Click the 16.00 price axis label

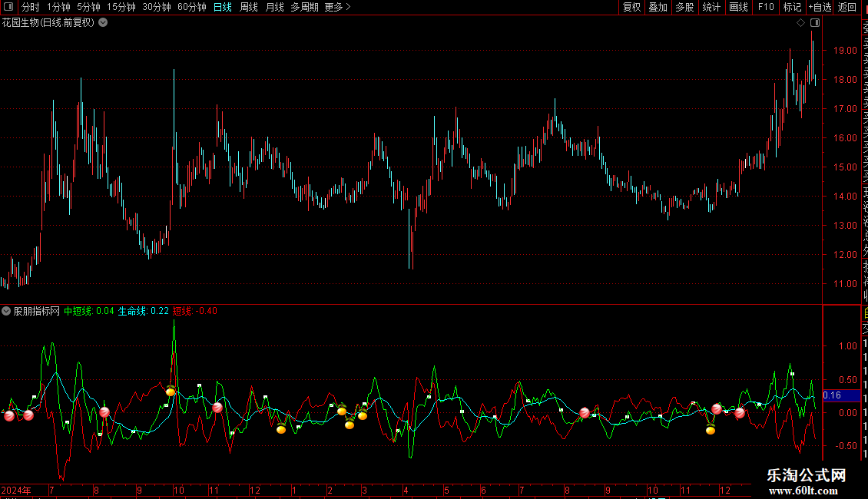click(845, 137)
